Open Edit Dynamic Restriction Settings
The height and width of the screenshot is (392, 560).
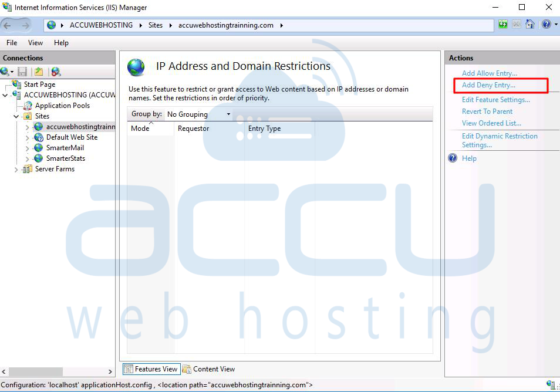pos(500,140)
